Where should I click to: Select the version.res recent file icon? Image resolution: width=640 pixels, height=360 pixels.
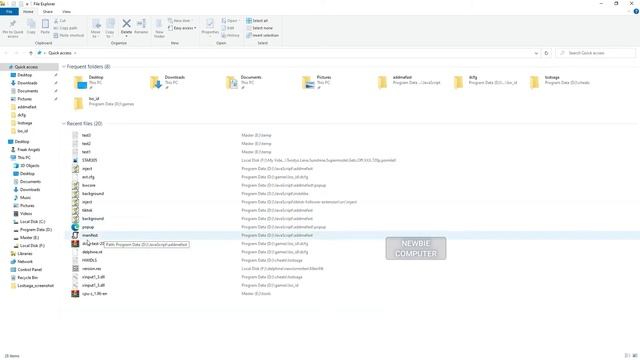point(75,269)
